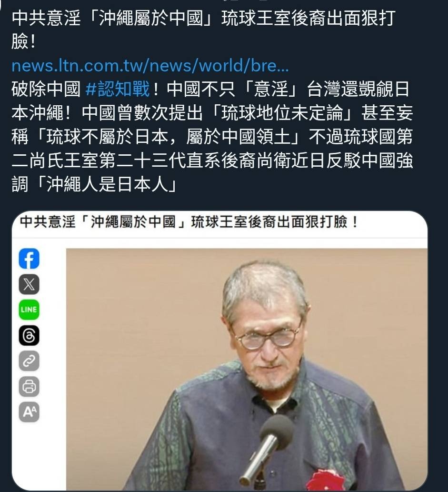Share the article on Threads
The height and width of the screenshot is (492, 448).
tap(29, 335)
